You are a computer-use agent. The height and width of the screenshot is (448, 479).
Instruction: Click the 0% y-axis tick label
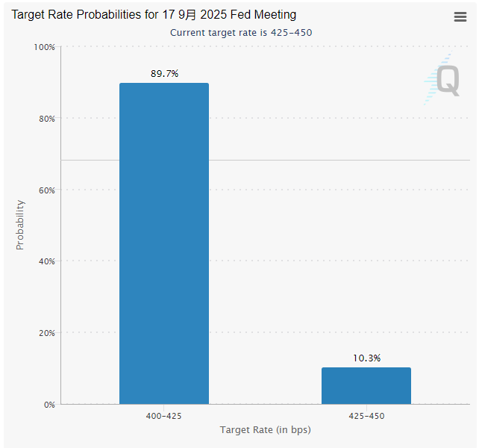[48, 404]
